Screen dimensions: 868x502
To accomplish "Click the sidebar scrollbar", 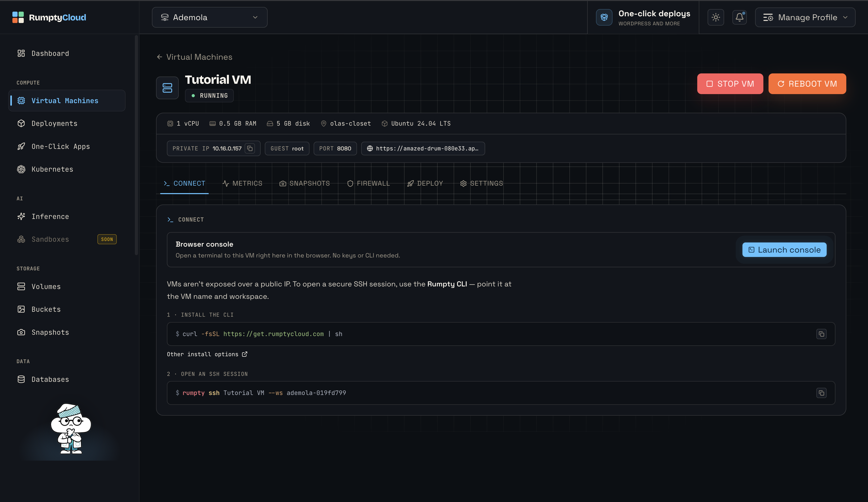I will tap(136, 145).
